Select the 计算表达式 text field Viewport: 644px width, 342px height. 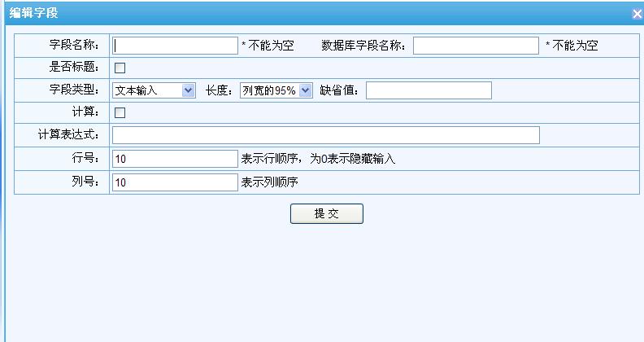pos(325,135)
